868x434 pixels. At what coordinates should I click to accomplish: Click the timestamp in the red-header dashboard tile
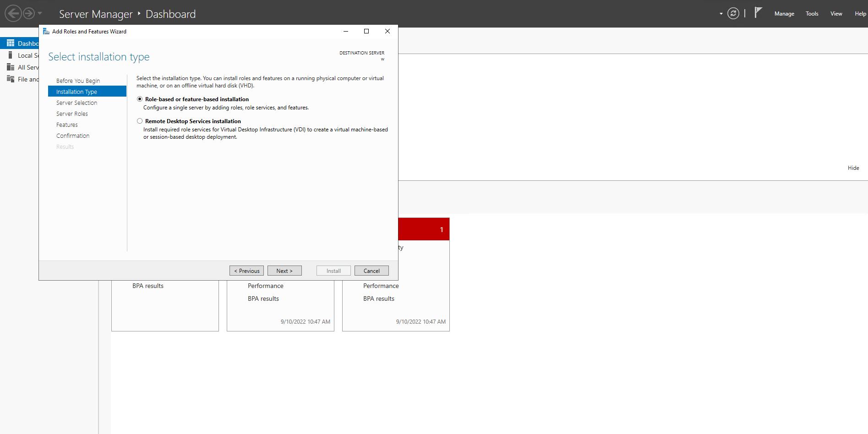pos(421,322)
